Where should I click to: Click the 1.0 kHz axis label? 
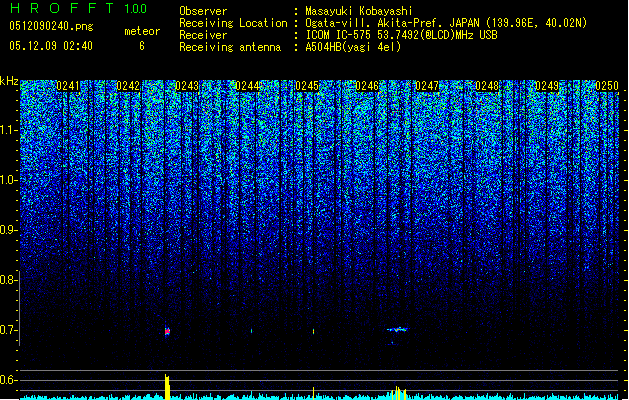[x=8, y=180]
